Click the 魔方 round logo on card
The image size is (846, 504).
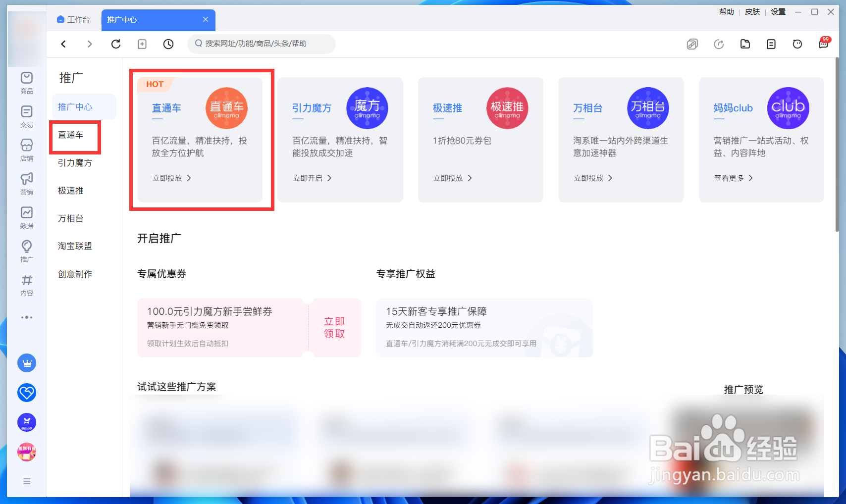(367, 108)
